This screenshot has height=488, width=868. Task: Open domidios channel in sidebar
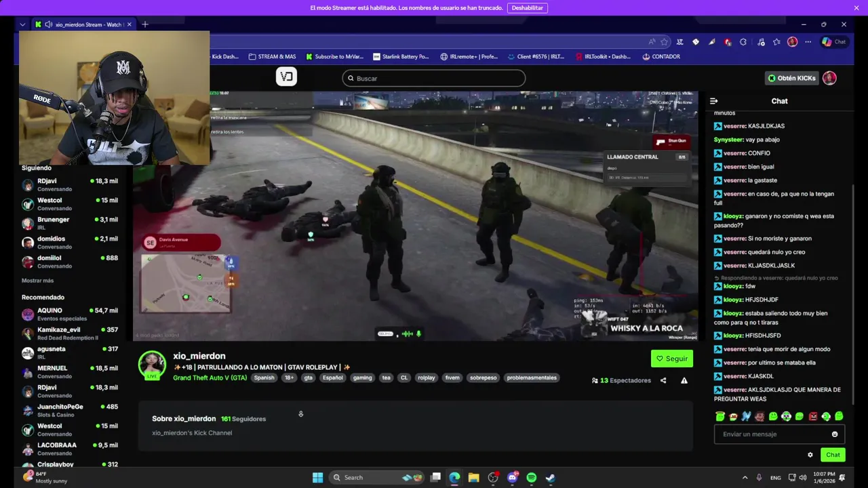point(69,243)
